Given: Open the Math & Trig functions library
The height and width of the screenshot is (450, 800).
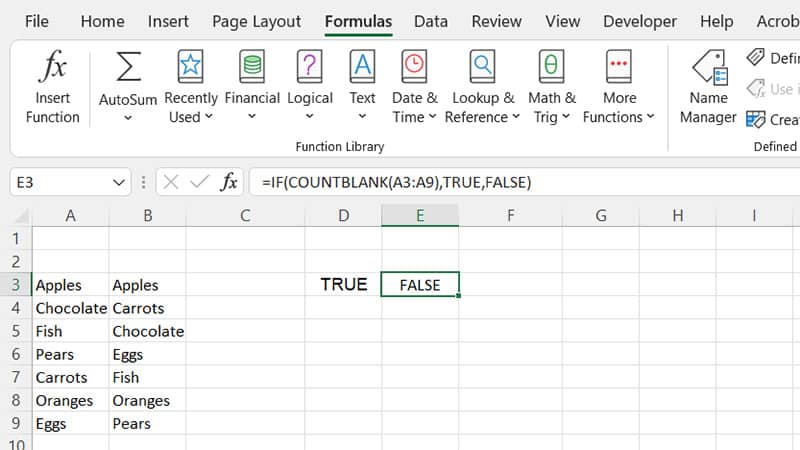Looking at the screenshot, I should coord(552,87).
